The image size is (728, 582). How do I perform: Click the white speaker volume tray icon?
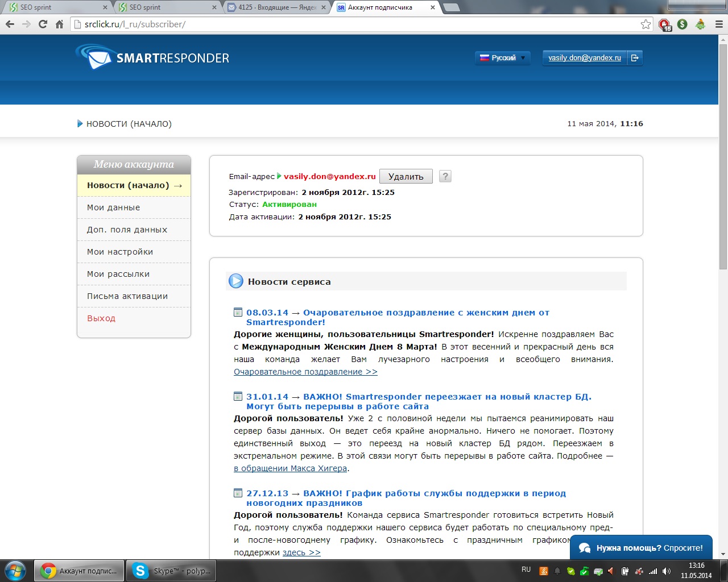(666, 571)
